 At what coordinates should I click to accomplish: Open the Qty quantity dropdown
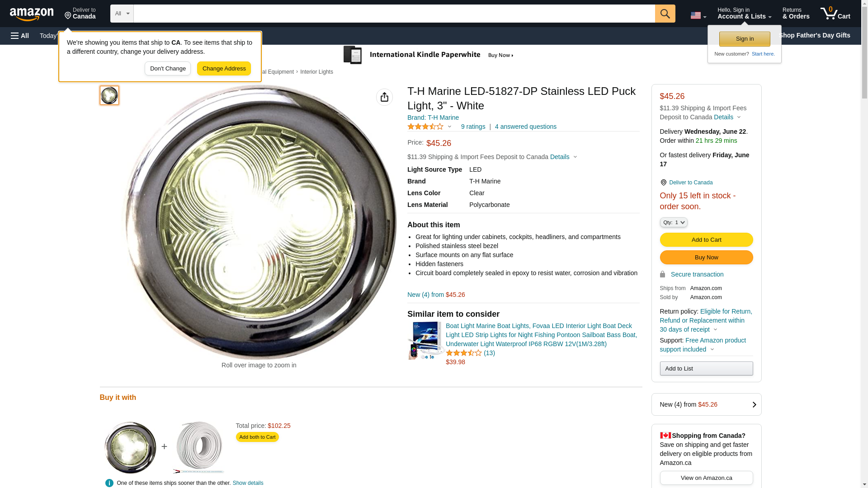click(x=673, y=222)
